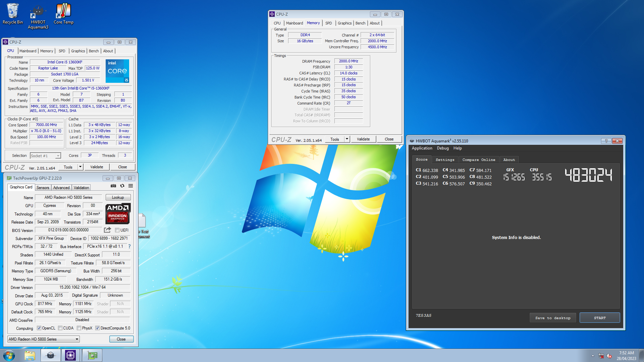Launch HWBOT Aquamark3 desktop shortcut
Screen dimensions: 644x362
(x=38, y=17)
